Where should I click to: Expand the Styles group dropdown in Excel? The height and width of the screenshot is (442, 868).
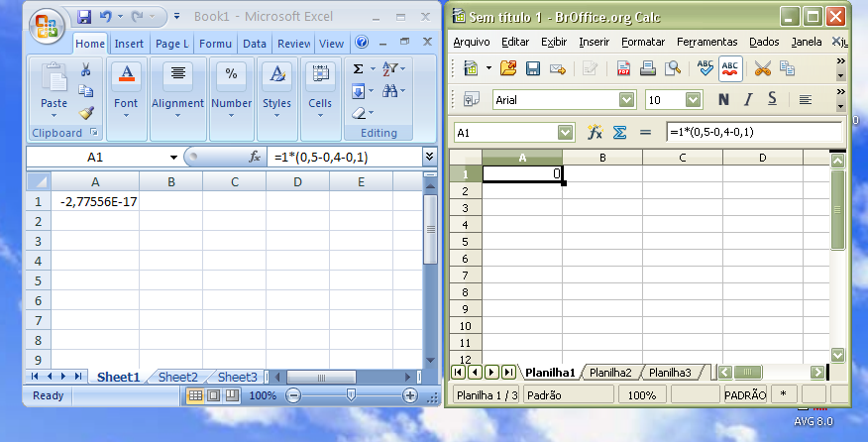point(276,116)
